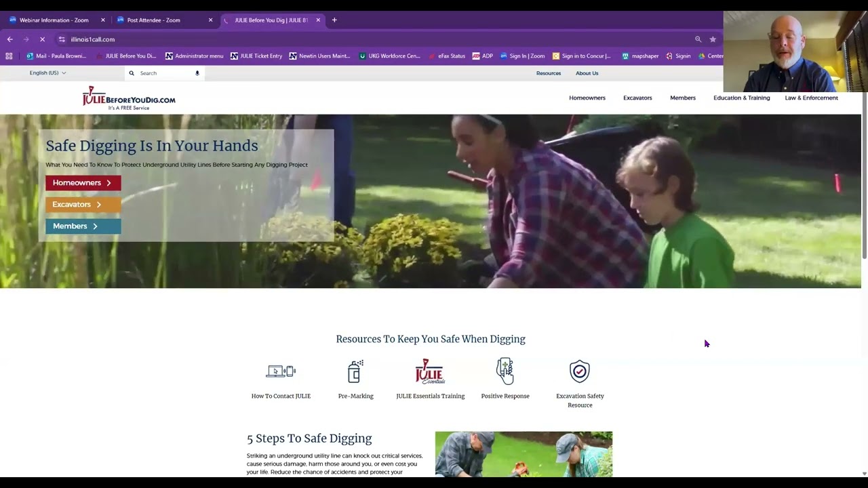The height and width of the screenshot is (488, 868).
Task: Click the site search input field
Action: tap(166, 73)
